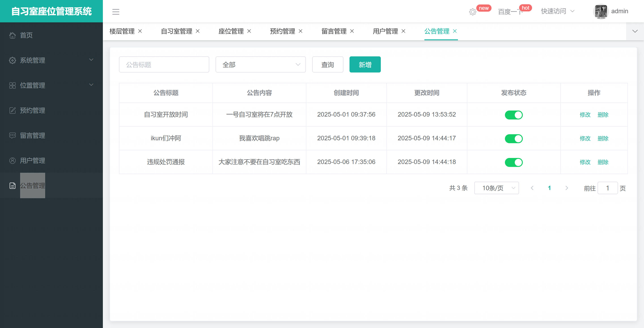Close the active 公告管理 tab
This screenshot has width=644, height=328.
[x=455, y=31]
